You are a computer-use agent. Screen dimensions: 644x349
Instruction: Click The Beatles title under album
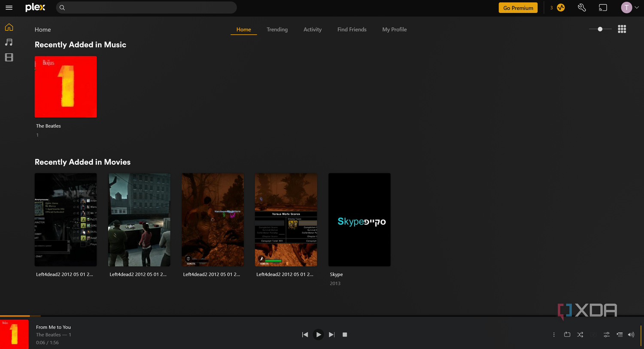49,126
